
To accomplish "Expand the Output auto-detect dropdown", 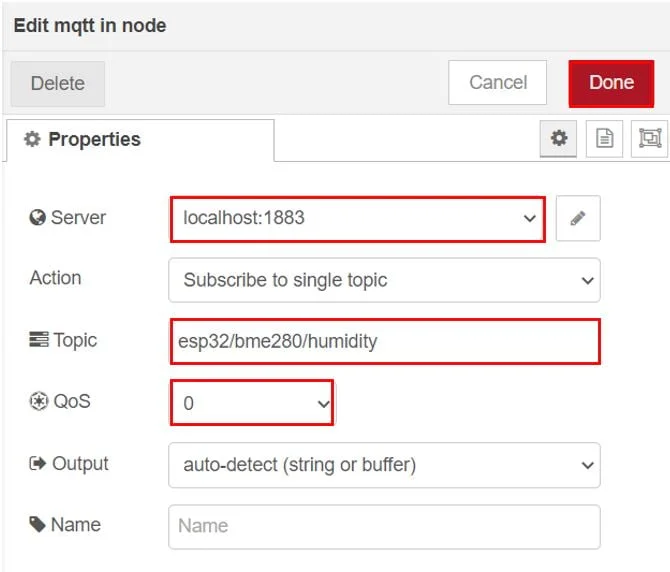I will point(385,465).
